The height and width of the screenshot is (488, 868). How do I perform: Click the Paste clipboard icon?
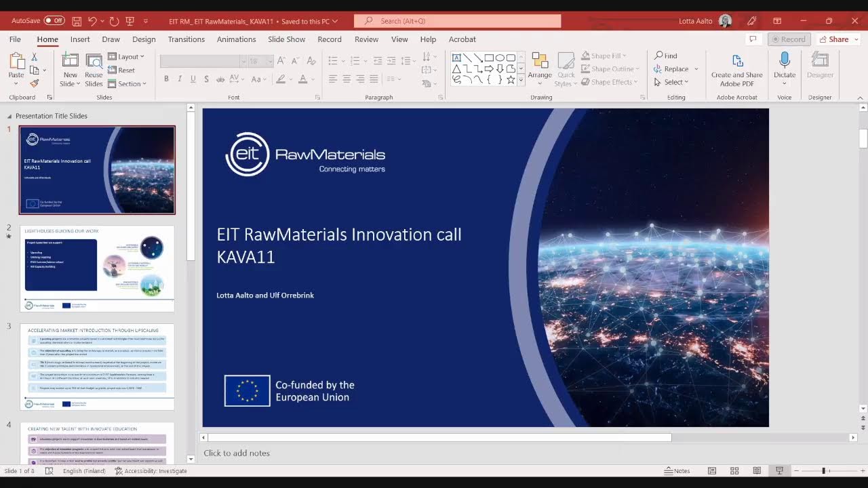coord(16,61)
